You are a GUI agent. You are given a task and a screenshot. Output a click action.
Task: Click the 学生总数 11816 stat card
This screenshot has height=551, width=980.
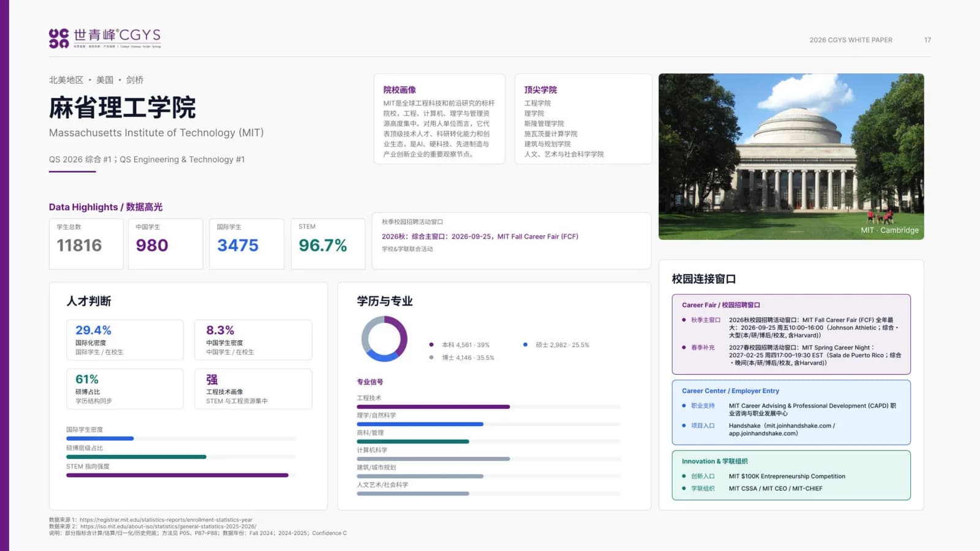coord(86,244)
